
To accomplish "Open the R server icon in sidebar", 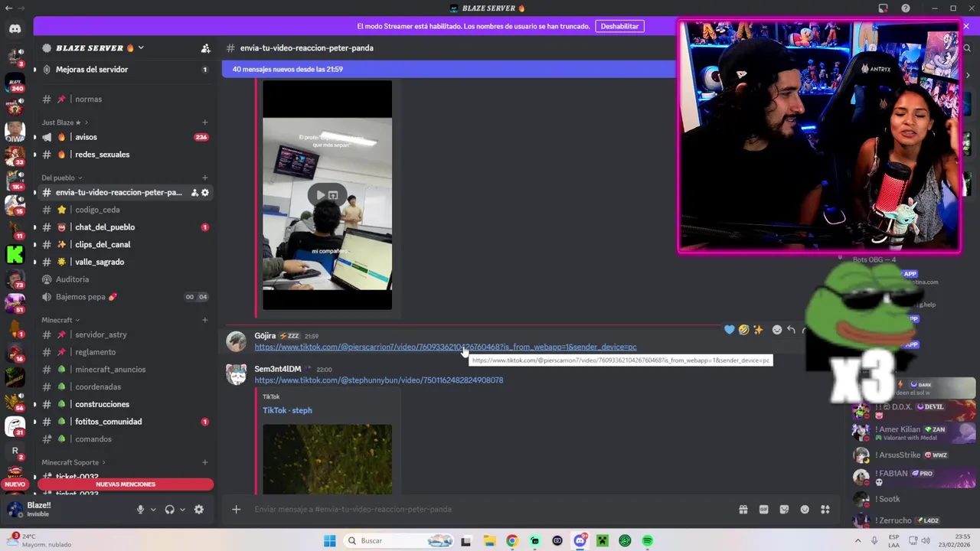I will click(x=15, y=452).
